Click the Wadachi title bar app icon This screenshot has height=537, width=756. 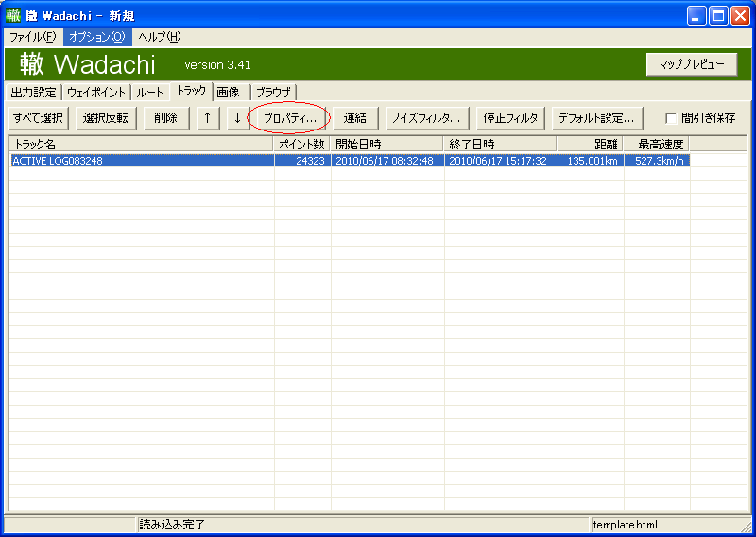[13, 15]
